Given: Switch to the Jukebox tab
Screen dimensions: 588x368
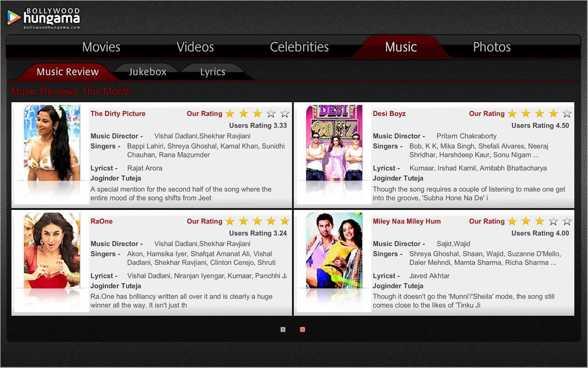Looking at the screenshot, I should 147,71.
